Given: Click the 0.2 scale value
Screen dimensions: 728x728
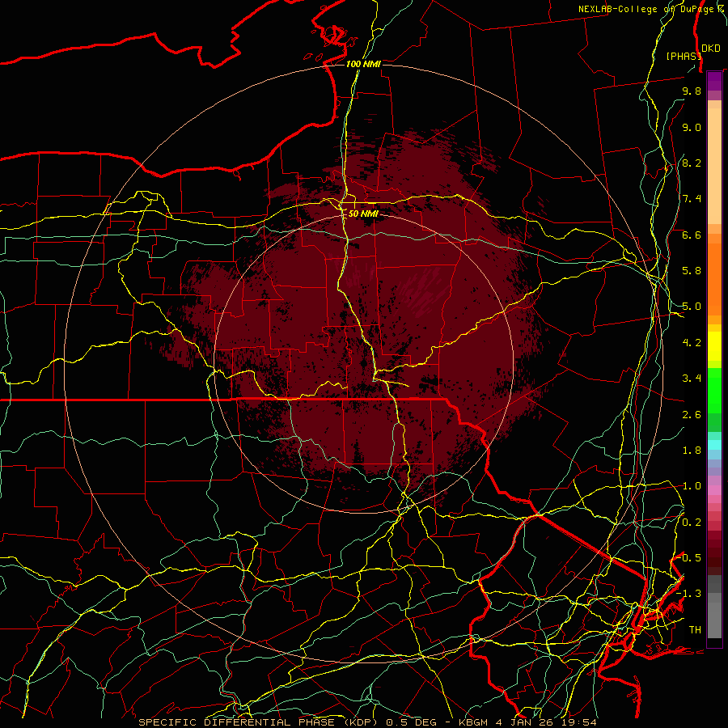Looking at the screenshot, I should [692, 523].
